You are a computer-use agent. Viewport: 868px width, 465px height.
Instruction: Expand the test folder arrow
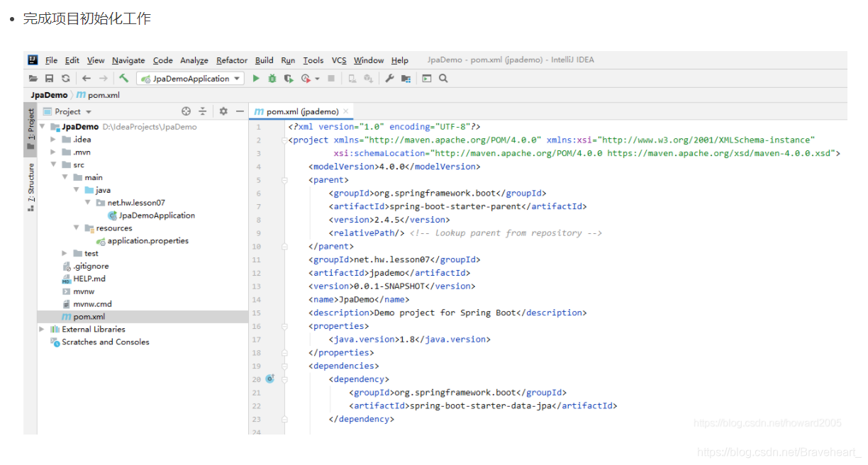[65, 254]
